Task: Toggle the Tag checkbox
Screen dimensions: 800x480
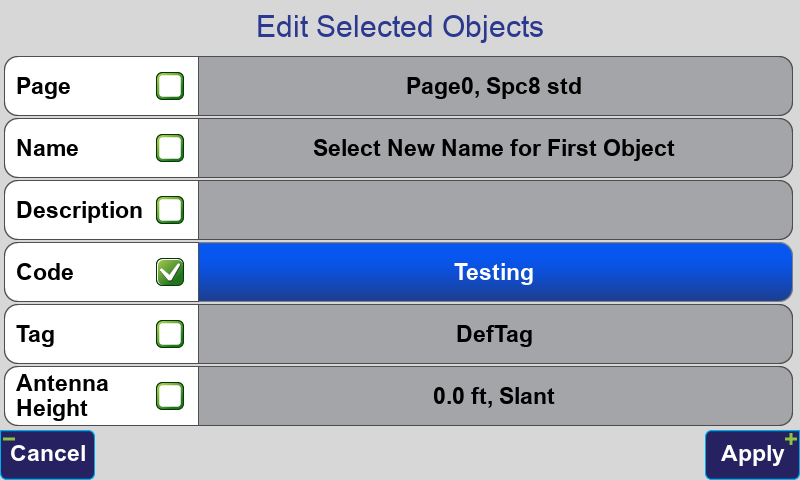Action: [170, 334]
